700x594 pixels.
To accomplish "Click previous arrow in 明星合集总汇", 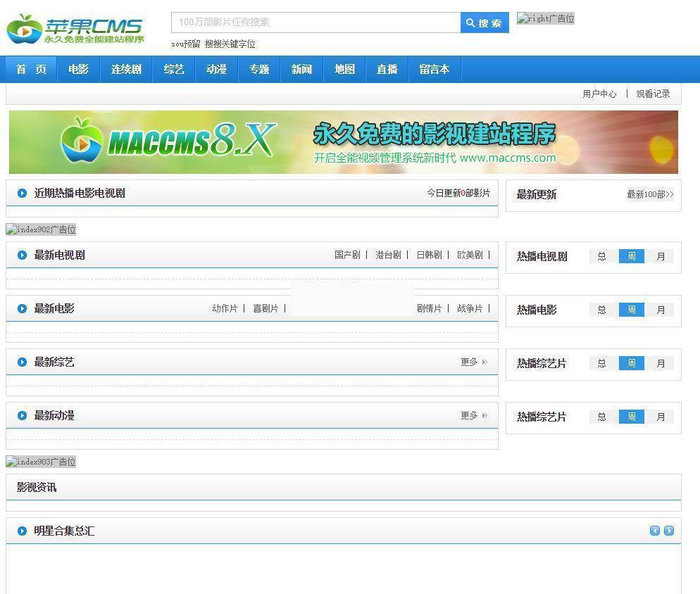I will coord(654,531).
